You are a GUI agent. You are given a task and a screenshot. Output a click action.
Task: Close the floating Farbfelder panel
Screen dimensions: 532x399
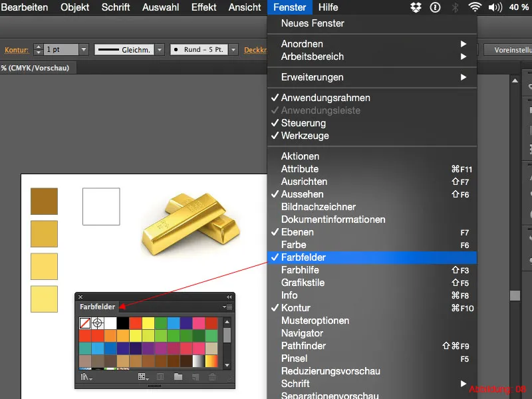tap(80, 297)
